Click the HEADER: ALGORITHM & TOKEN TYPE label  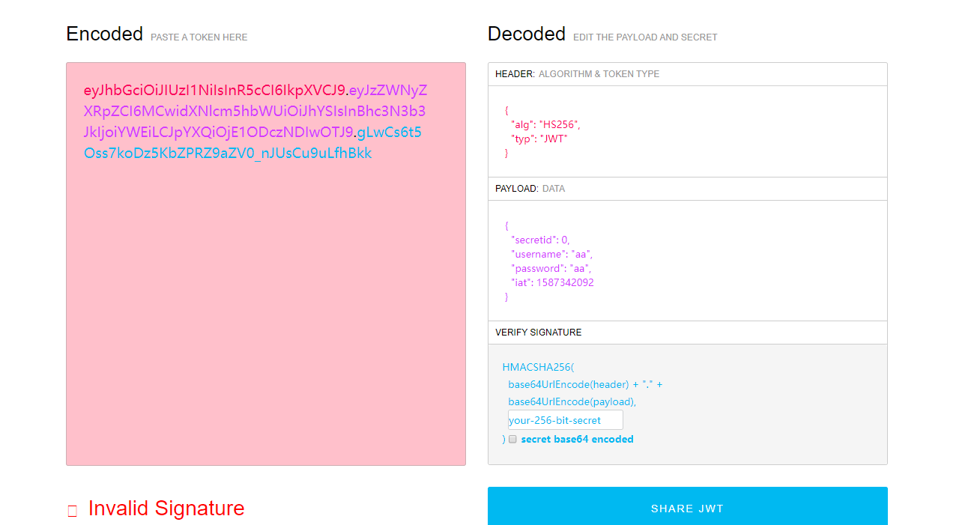click(x=577, y=74)
